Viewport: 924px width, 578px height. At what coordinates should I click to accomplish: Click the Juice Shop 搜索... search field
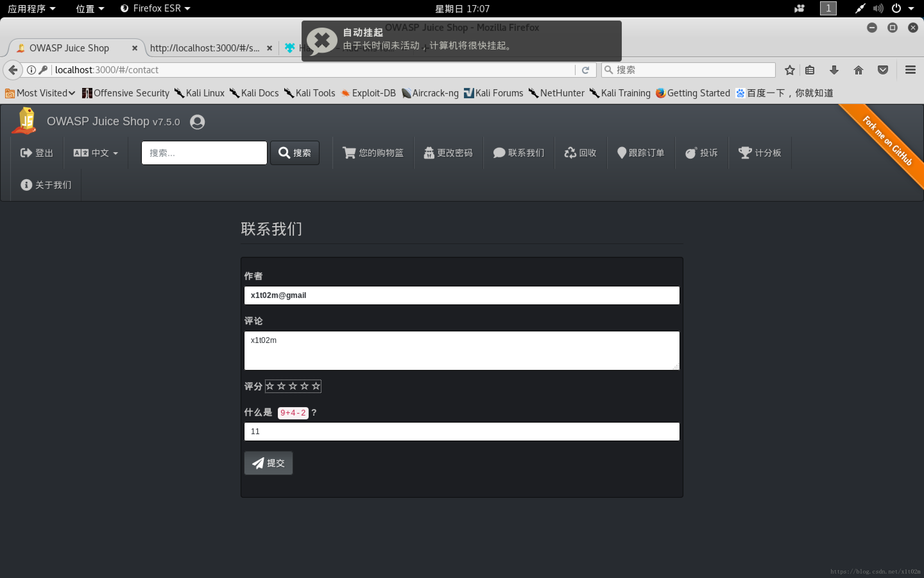pos(204,153)
